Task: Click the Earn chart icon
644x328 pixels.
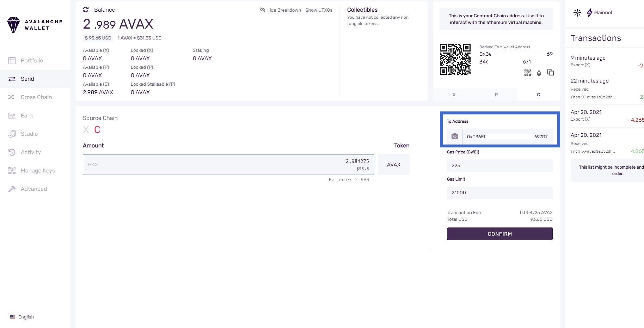Action: pyautogui.click(x=12, y=116)
